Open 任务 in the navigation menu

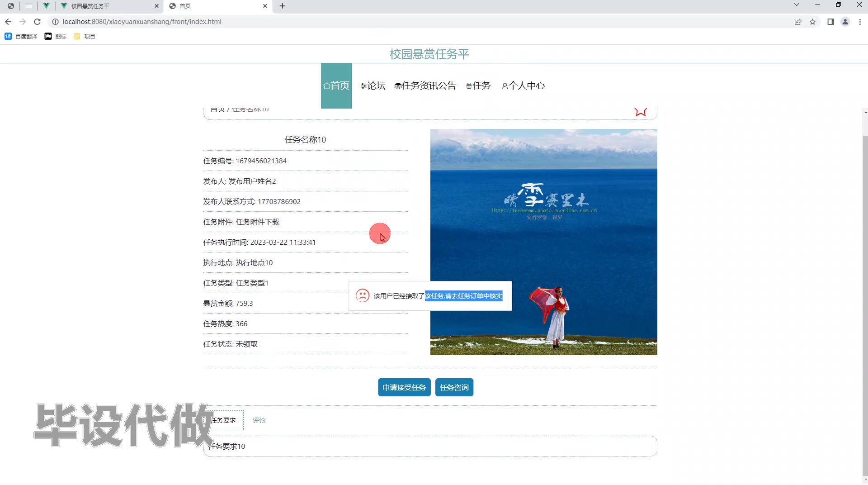coord(478,86)
